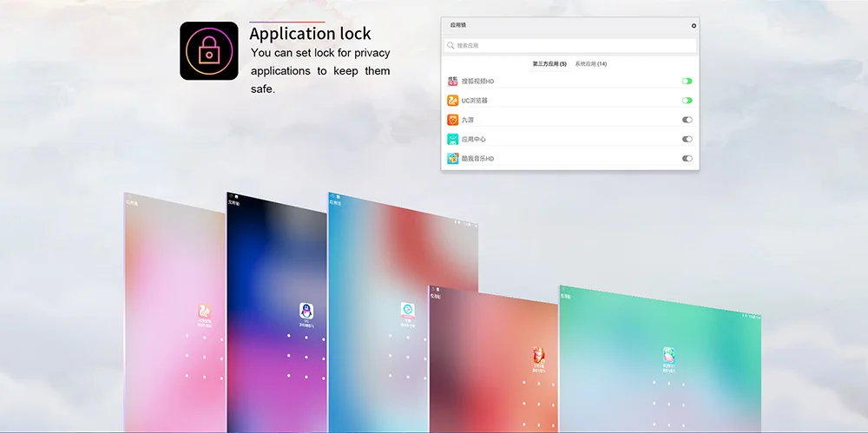Click the 搜狐视频HD row label

click(477, 81)
